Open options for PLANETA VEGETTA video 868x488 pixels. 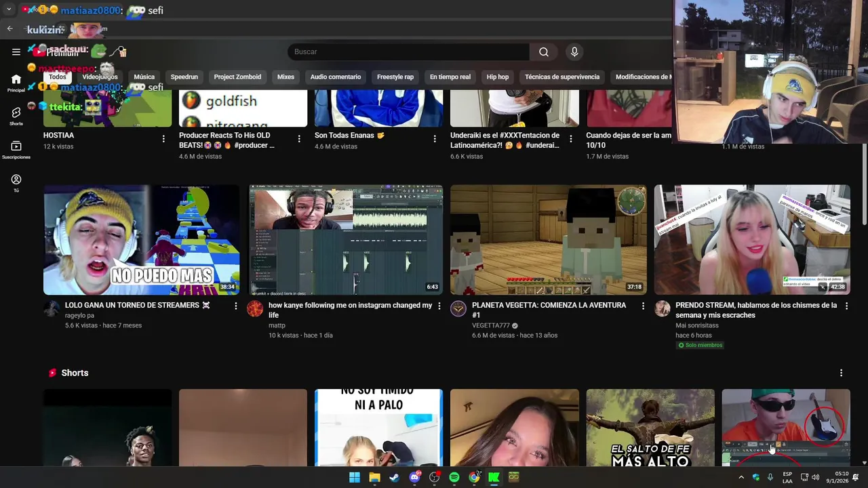pyautogui.click(x=643, y=306)
